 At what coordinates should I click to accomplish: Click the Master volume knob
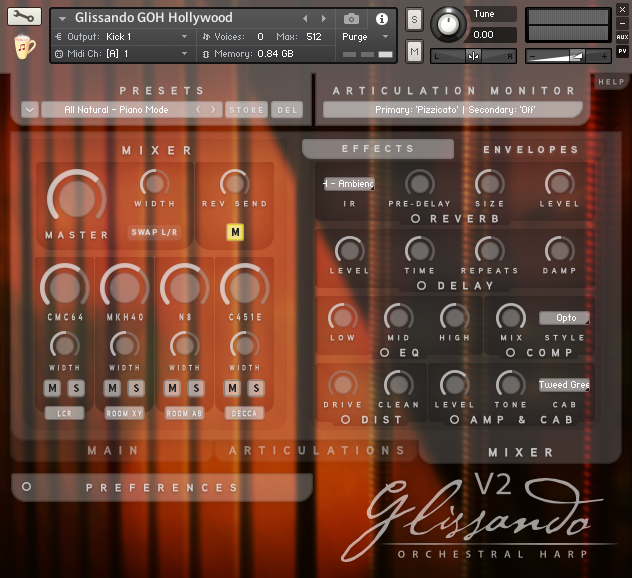(x=77, y=198)
